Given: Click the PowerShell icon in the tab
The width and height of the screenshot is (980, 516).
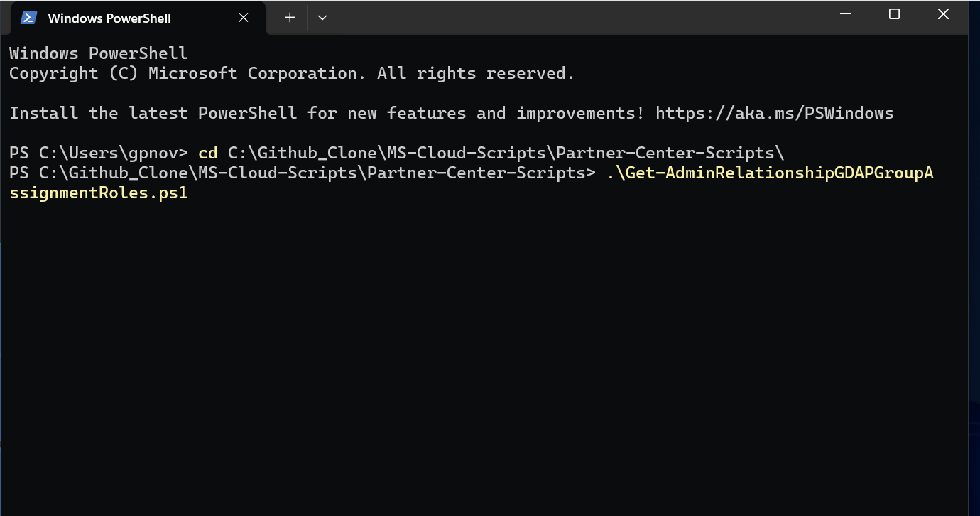Looking at the screenshot, I should [28, 18].
